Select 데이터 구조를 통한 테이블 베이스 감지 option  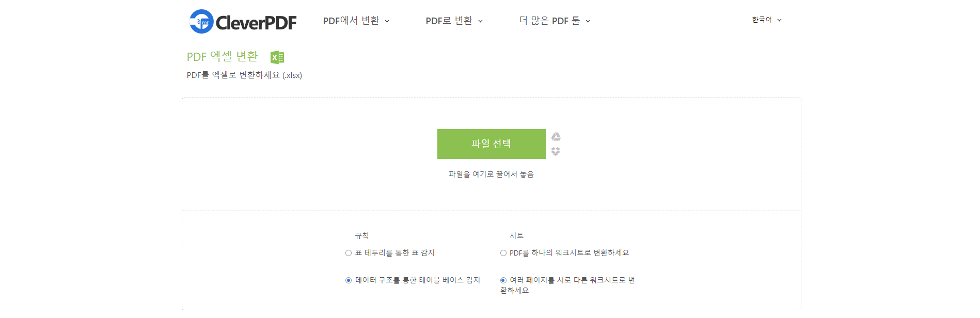click(347, 280)
